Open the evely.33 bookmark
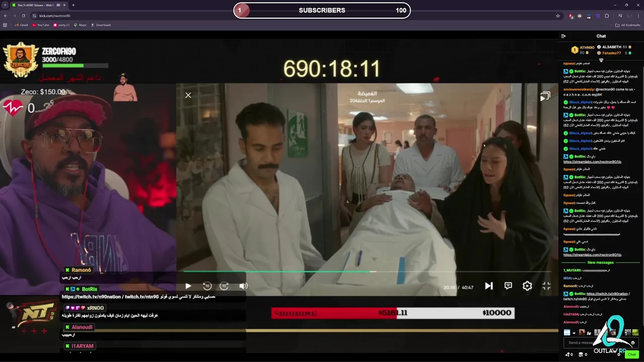This screenshot has height=362, width=644. [x=61, y=25]
